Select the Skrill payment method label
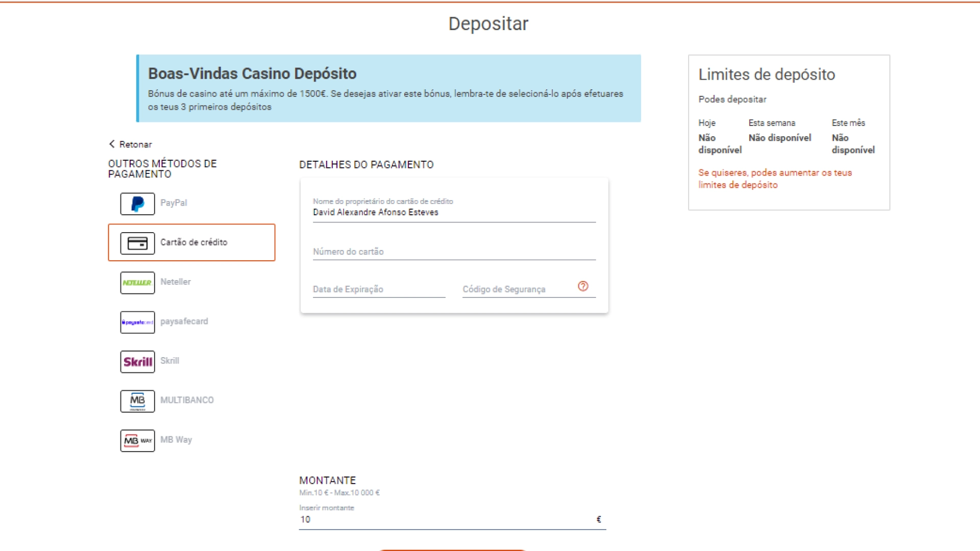This screenshot has height=551, width=980. coord(169,361)
